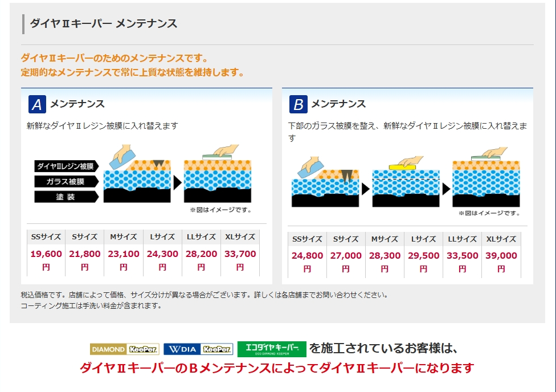Click the blue B maintenance icon
Viewport: 556px width, 392px height.
(x=298, y=104)
